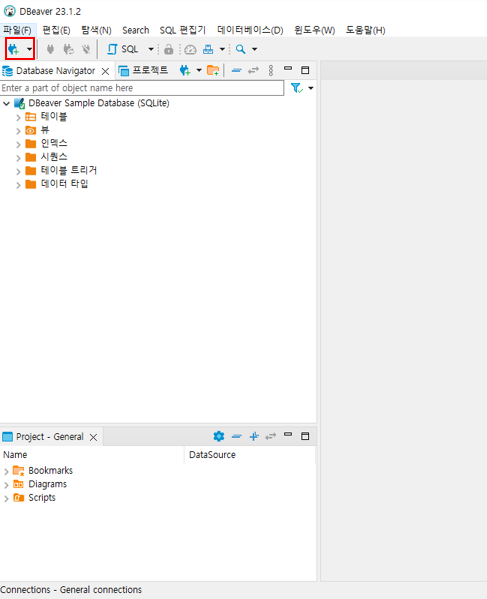Open the 파일(F) menu
This screenshot has width=487, height=599.
click(x=18, y=30)
